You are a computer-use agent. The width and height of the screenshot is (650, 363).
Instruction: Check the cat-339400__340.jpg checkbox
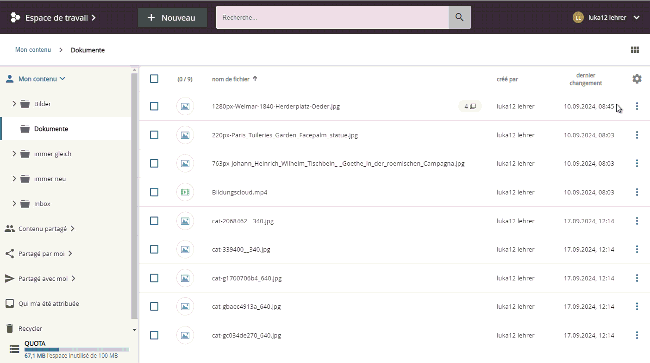click(x=154, y=249)
